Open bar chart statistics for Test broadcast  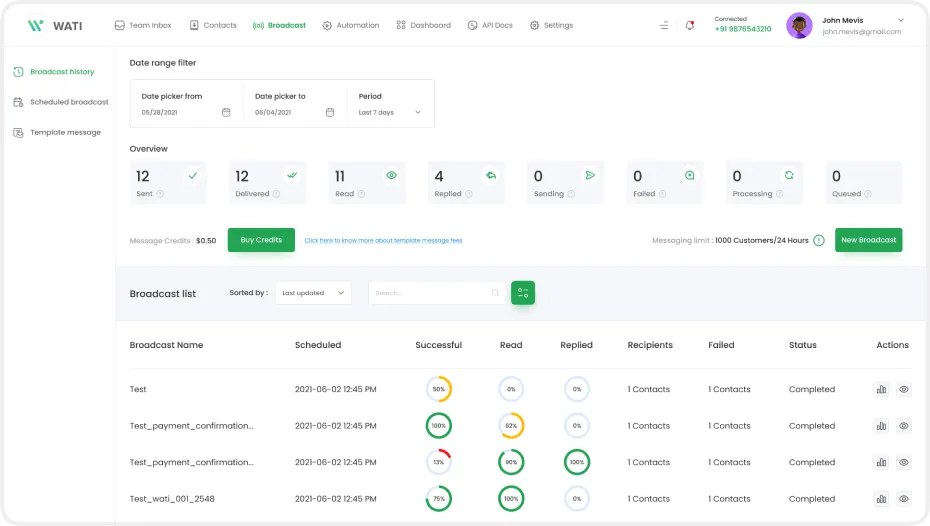click(x=881, y=389)
